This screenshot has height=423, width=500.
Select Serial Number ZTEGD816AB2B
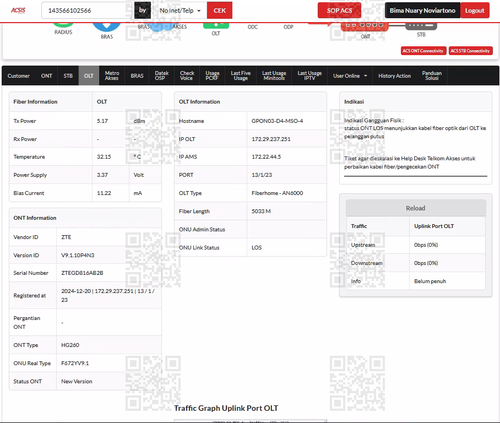(82, 273)
